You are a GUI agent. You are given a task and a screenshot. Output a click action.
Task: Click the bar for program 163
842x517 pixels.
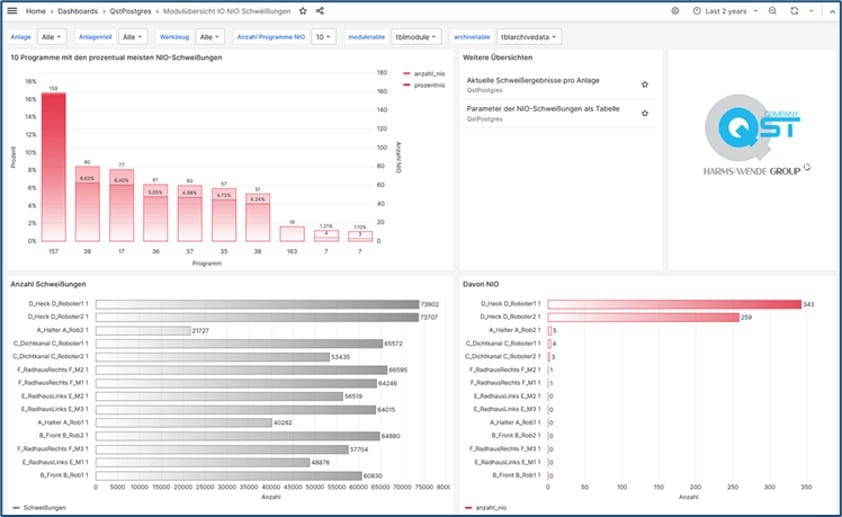pos(292,234)
